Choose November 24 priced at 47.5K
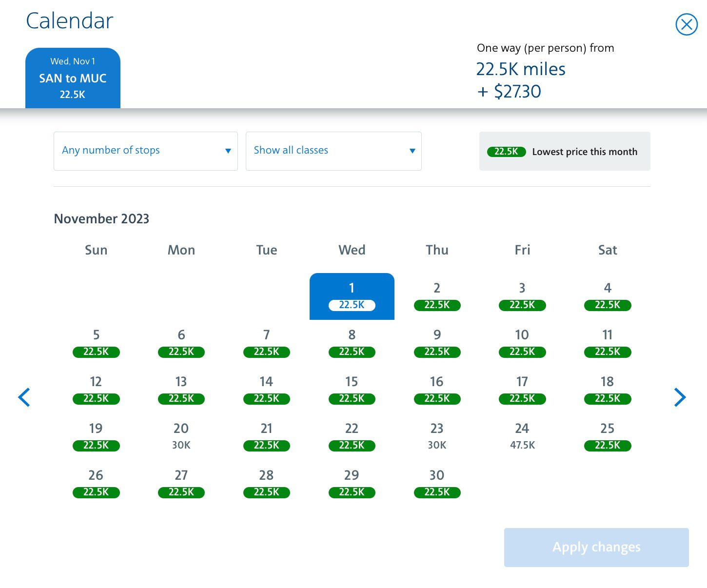The height and width of the screenshot is (588, 707). tap(522, 436)
